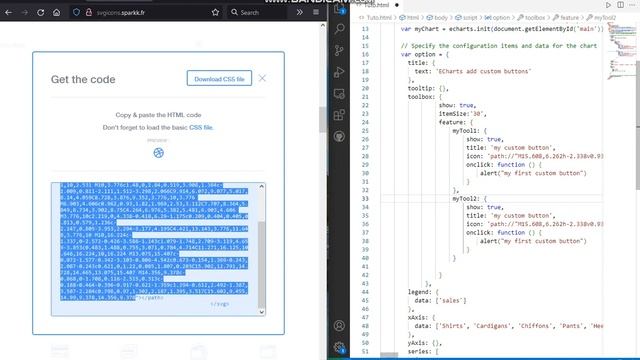Click 'var option' on line 16

(x=418, y=54)
